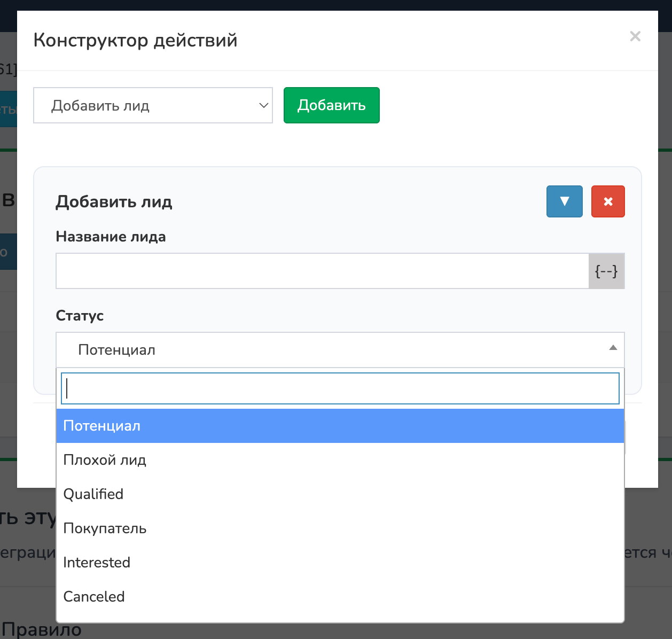The width and height of the screenshot is (672, 639).
Task: Click the bold Добавить лид block heading
Action: 114,202
